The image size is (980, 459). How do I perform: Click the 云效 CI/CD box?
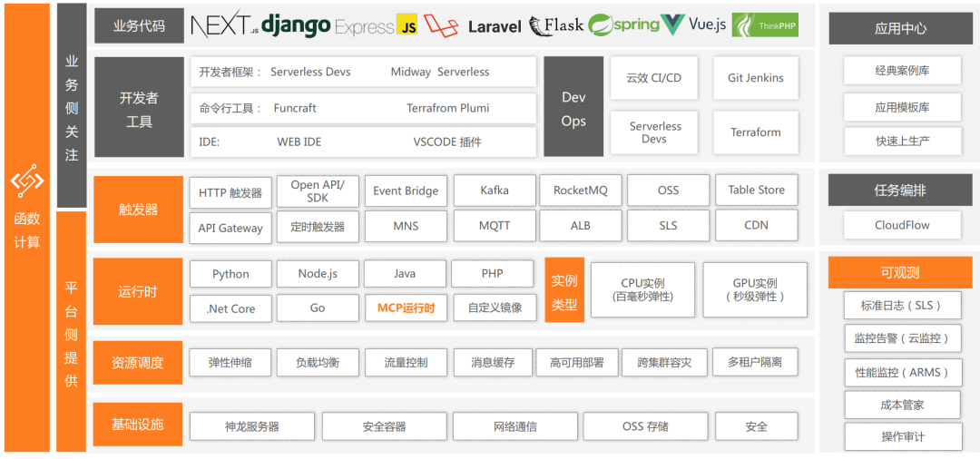coord(653,78)
